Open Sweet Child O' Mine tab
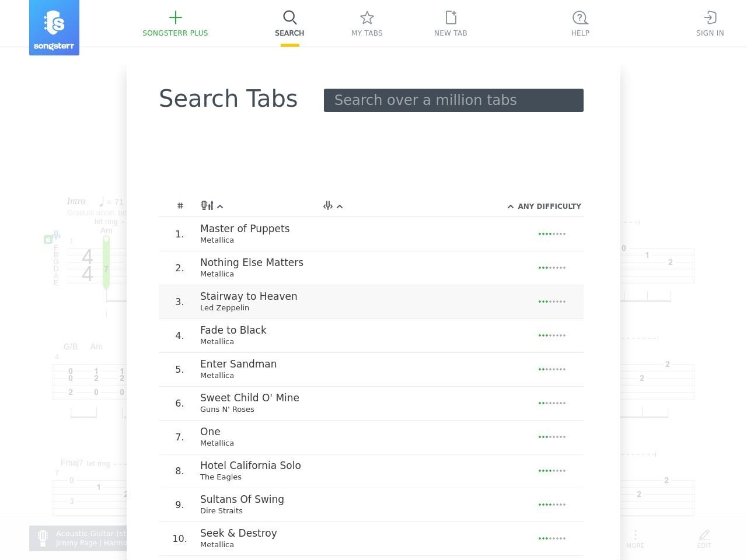This screenshot has height=560, width=747. [371, 403]
